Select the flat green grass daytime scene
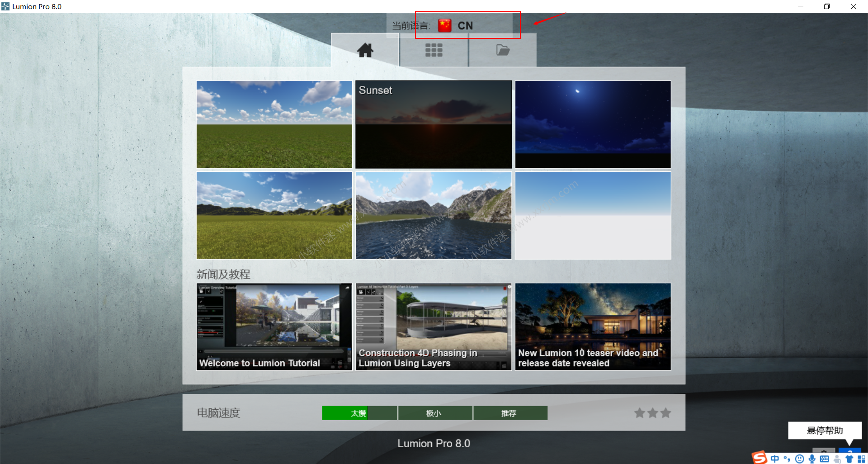868x464 pixels. pyautogui.click(x=274, y=124)
